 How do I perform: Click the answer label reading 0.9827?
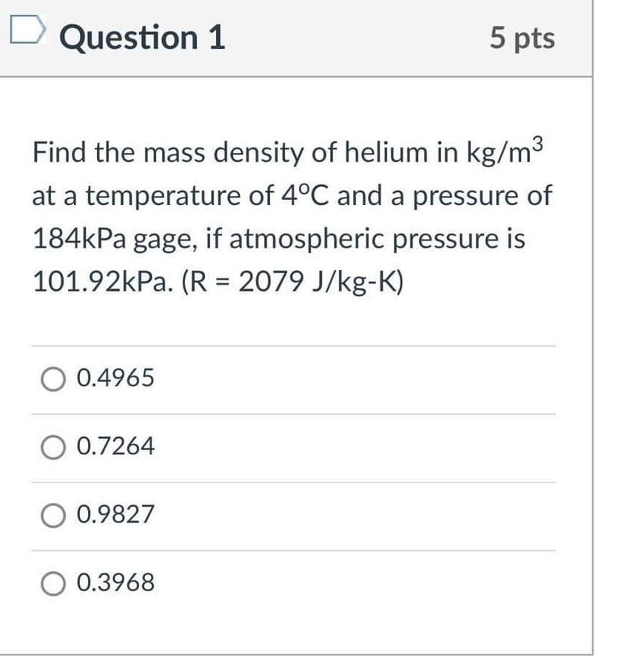pos(115,514)
